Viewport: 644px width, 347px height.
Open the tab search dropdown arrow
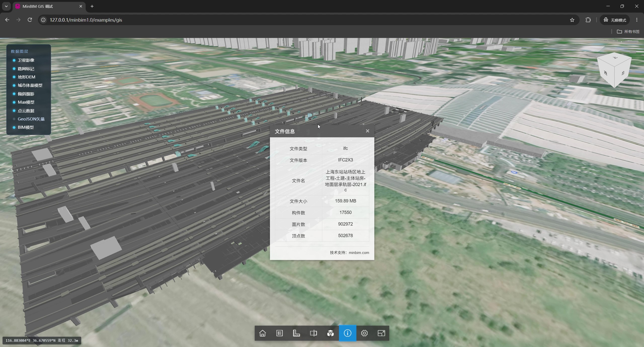(x=6, y=6)
